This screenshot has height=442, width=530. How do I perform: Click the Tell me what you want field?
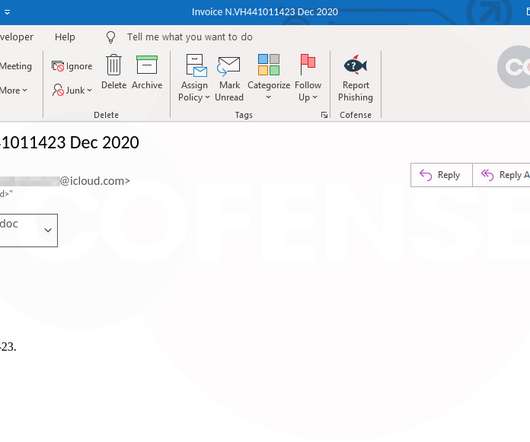click(190, 37)
